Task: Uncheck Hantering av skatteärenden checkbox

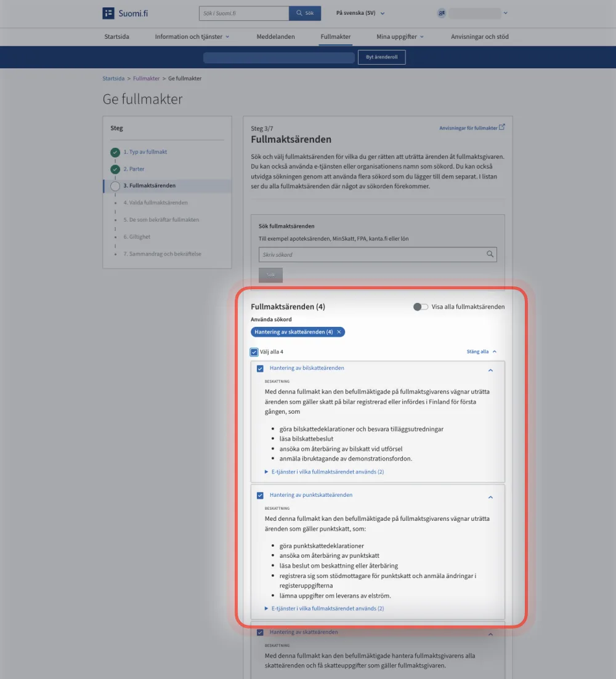Action: (260, 633)
